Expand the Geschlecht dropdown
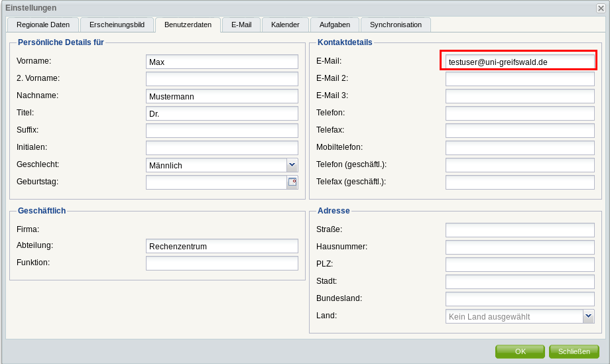 [292, 165]
